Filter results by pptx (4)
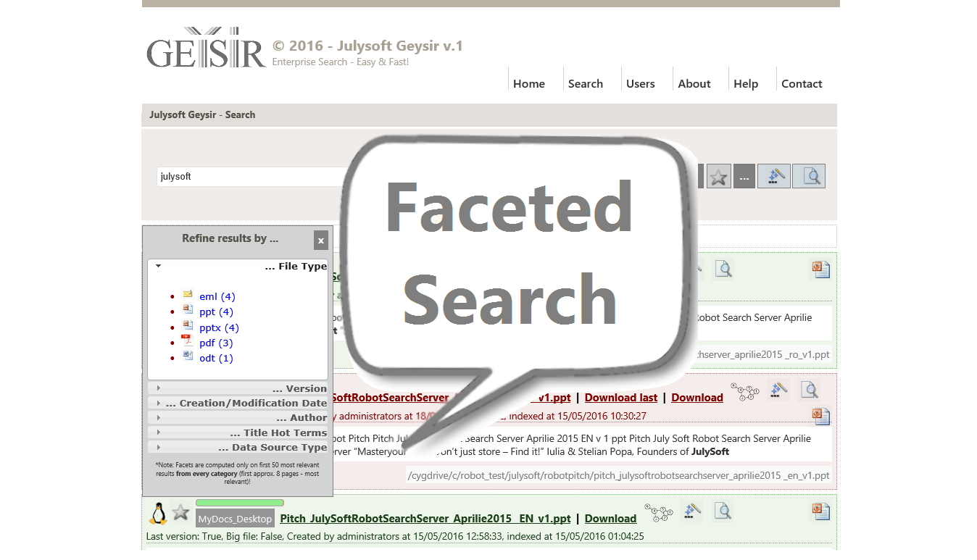The image size is (977, 560). click(x=219, y=327)
